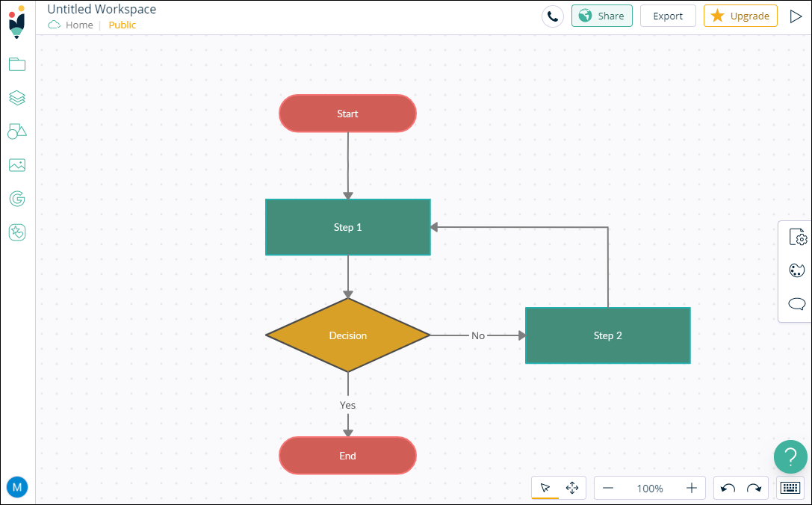Start presentation with the play icon
This screenshot has height=505, width=812.
click(x=796, y=16)
